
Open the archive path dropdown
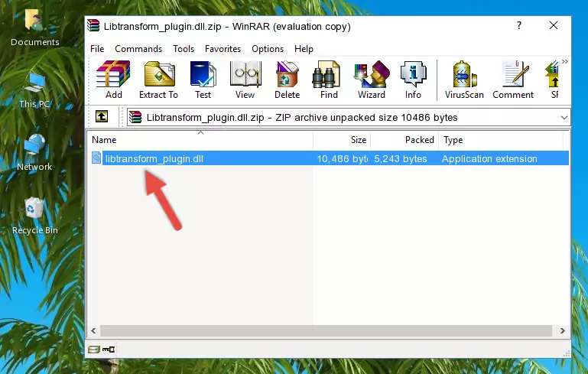564,118
